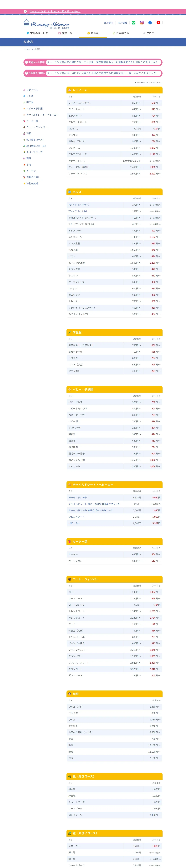Click the Cleaning Shimura logo
The width and height of the screenshot is (186, 868).
click(x=47, y=23)
